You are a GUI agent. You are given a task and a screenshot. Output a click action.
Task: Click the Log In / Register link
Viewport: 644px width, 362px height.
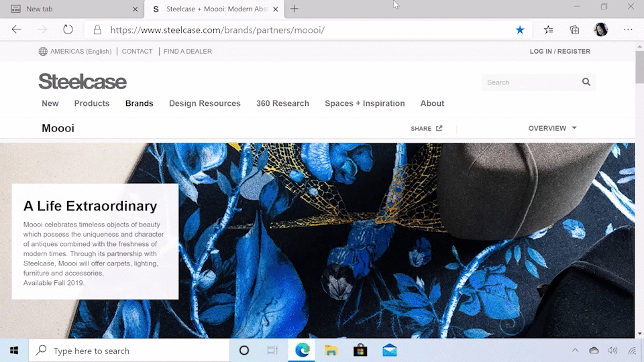pyautogui.click(x=559, y=52)
